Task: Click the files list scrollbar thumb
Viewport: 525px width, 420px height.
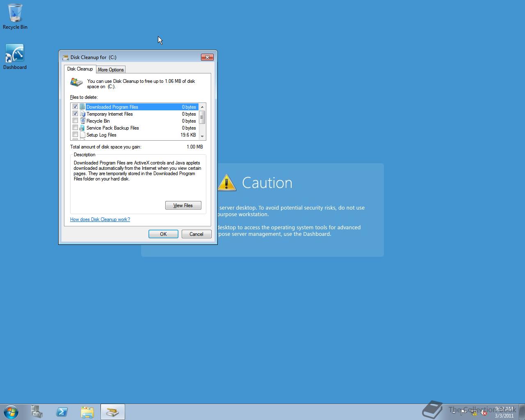Action: (x=202, y=117)
